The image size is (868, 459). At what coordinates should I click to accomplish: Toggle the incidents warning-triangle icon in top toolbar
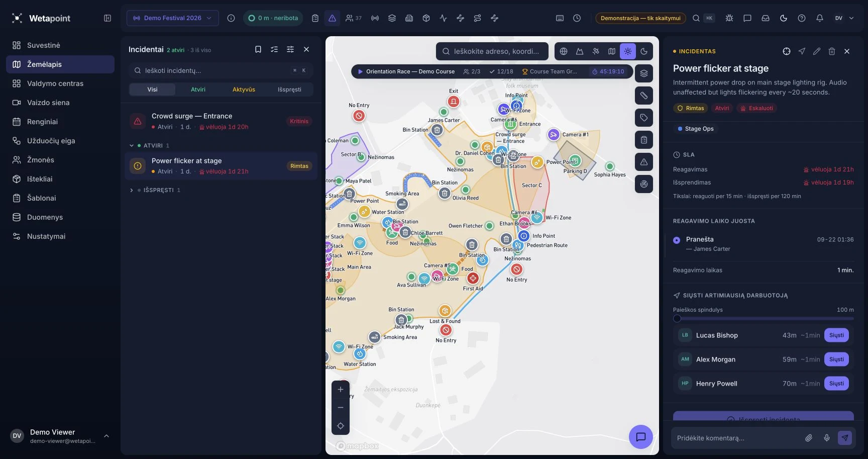pos(332,18)
